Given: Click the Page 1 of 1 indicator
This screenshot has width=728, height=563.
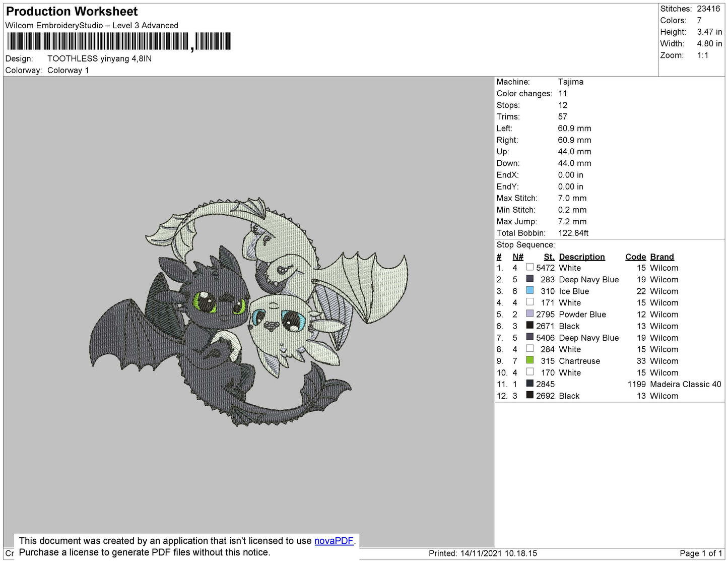Looking at the screenshot, I should pyautogui.click(x=700, y=553).
